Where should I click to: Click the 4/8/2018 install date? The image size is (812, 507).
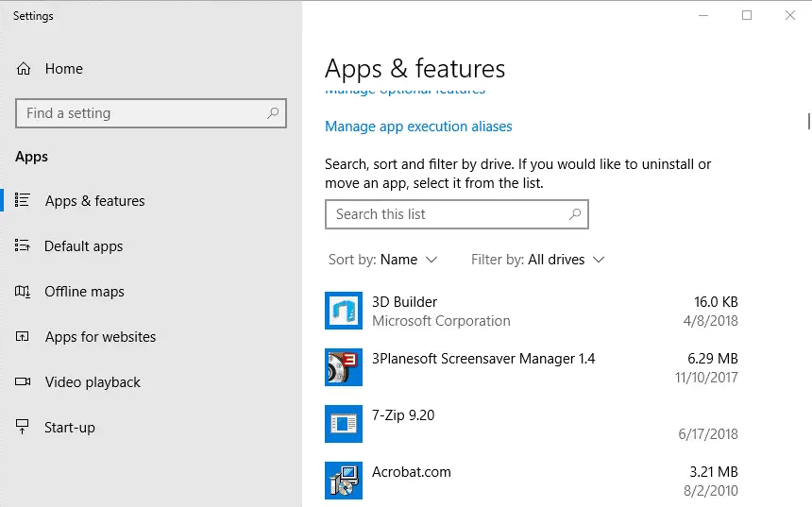click(710, 321)
